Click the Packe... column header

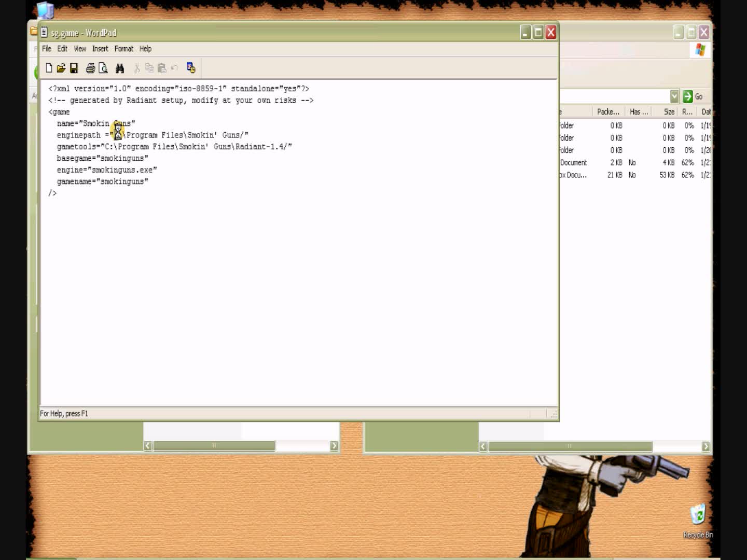pyautogui.click(x=607, y=111)
